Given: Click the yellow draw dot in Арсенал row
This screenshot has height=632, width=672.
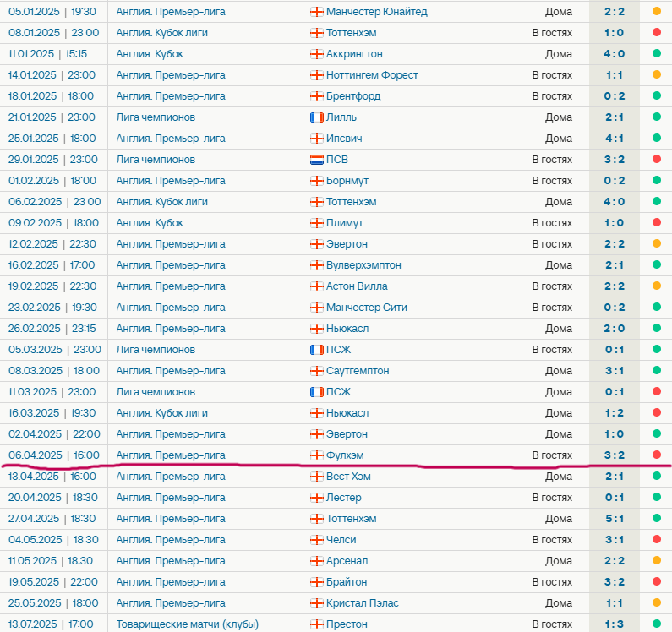Looking at the screenshot, I should 656,561.
